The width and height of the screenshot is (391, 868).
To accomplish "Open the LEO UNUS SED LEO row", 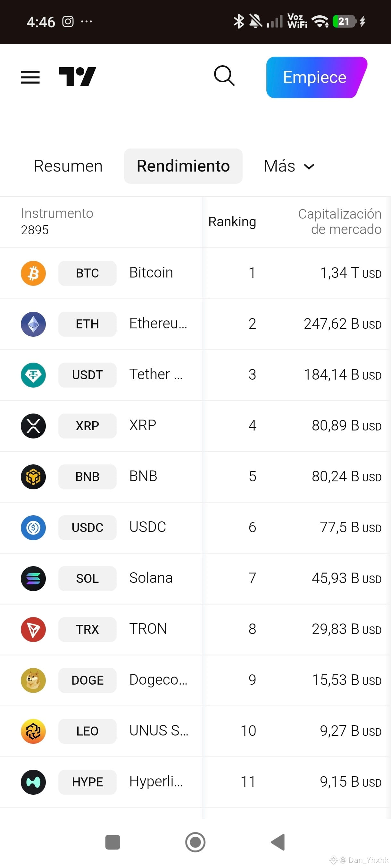I will [x=195, y=731].
